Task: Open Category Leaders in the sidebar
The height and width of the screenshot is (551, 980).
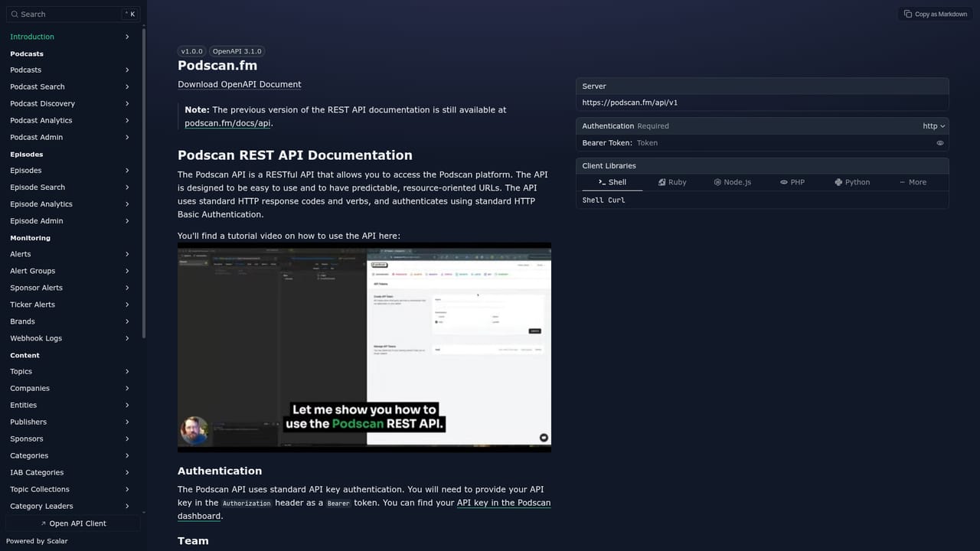Action: pyautogui.click(x=70, y=507)
